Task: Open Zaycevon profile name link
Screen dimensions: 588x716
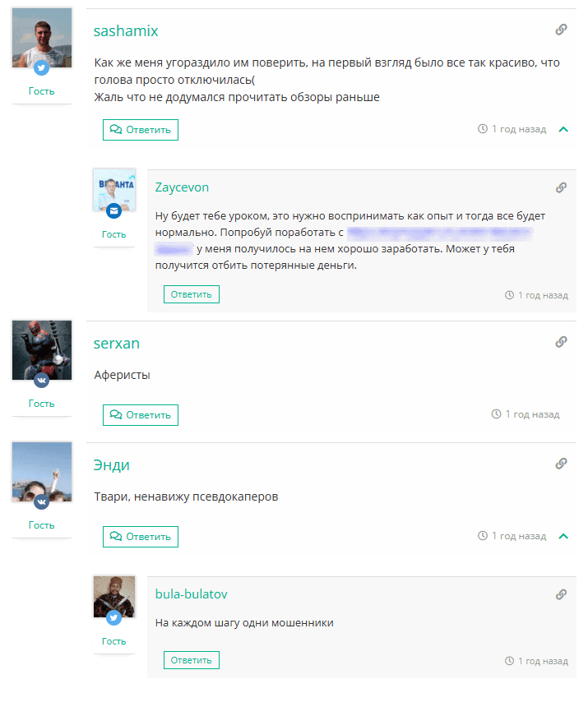Action: click(182, 187)
